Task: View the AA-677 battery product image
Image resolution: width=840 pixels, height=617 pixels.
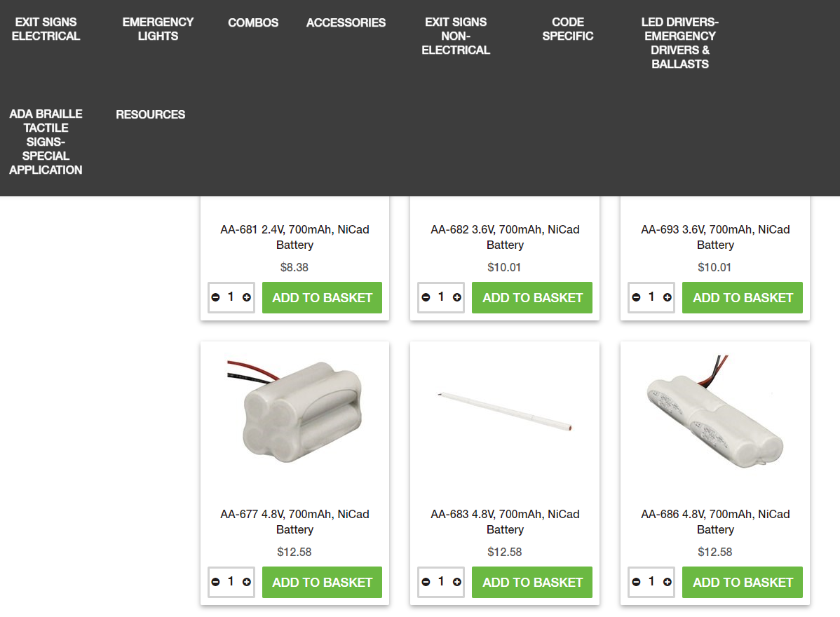Action: (294, 412)
